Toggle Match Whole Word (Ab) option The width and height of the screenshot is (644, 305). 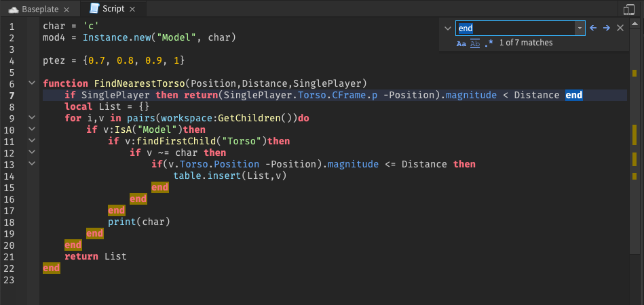click(x=475, y=43)
